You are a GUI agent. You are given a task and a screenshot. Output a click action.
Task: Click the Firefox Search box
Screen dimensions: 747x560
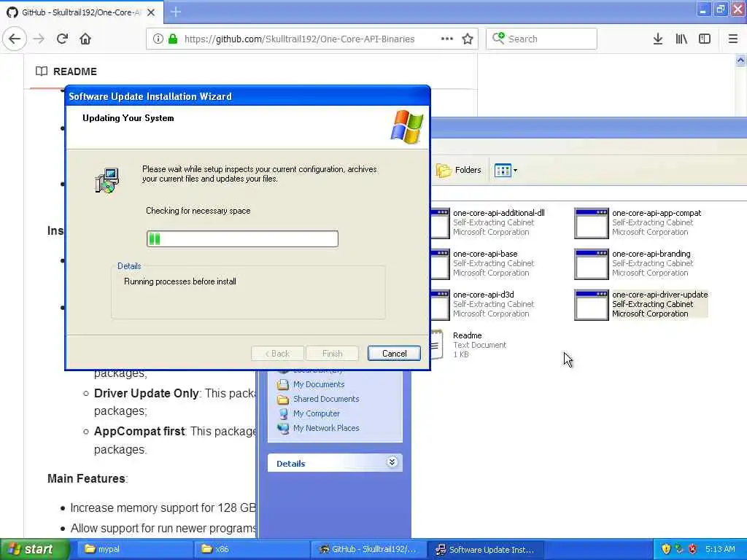point(541,39)
